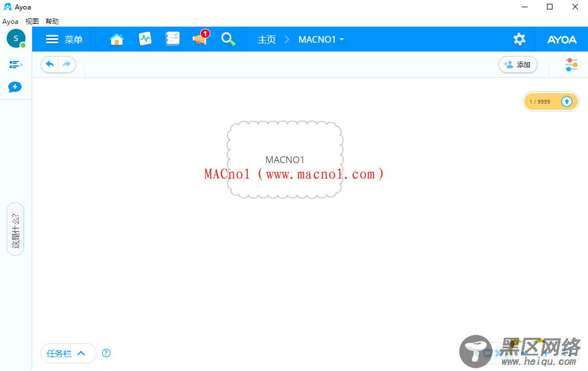This screenshot has width=588, height=371.
Task: Click the AYOA logo
Action: pyautogui.click(x=562, y=39)
